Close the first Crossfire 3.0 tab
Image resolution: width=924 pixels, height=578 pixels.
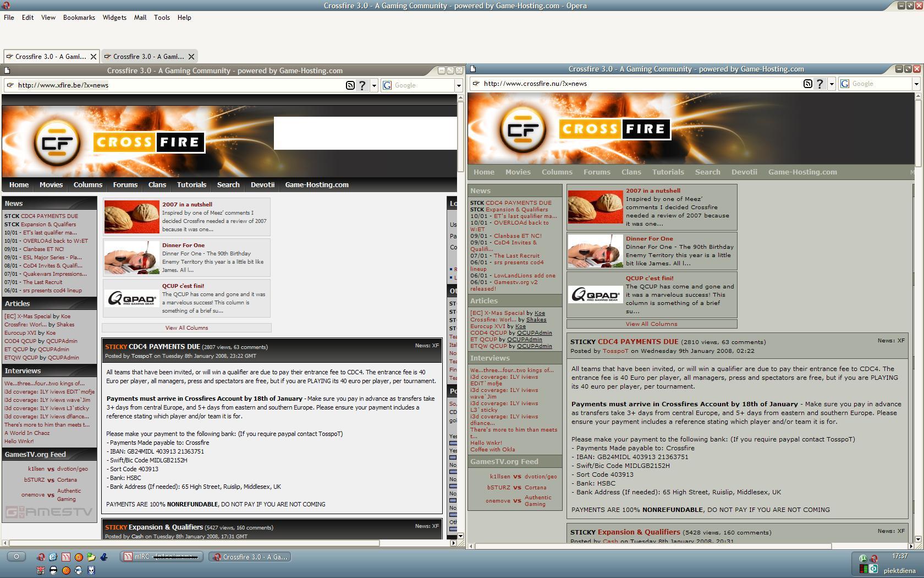point(94,56)
